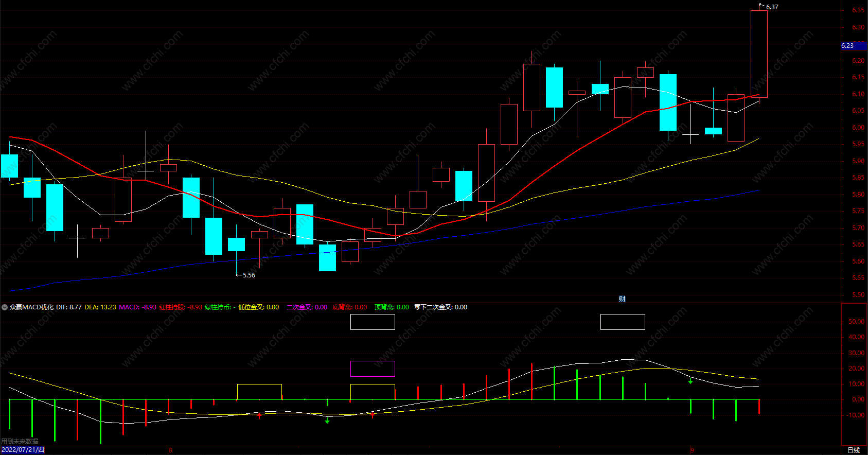Click the MACD: -8.93 value
Image resolution: width=868 pixels, height=455 pixels.
(x=137, y=307)
